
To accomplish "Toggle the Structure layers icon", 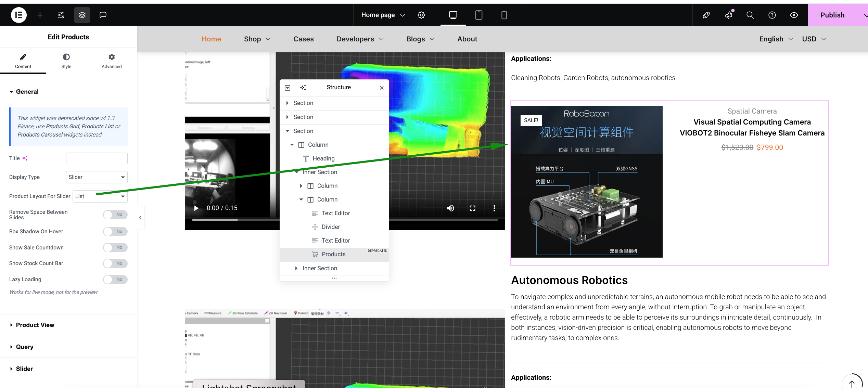I will [x=82, y=15].
